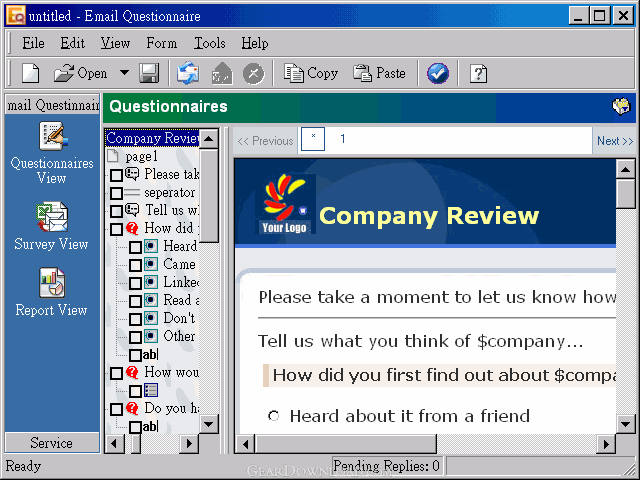Viewport: 640px width, 480px height.
Task: Open the Questionnaires View sidebar icon
Action: click(52, 139)
